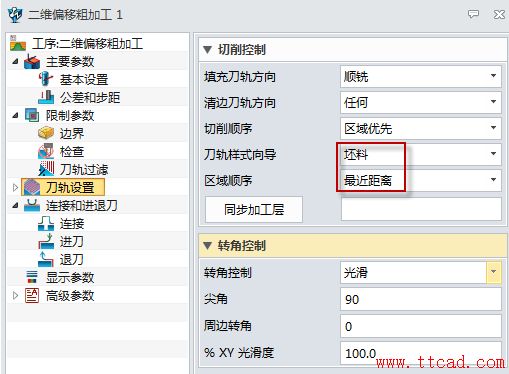Viewport: 509px width, 374px height.
Task: Click the 检查 check icon
Action: (46, 151)
